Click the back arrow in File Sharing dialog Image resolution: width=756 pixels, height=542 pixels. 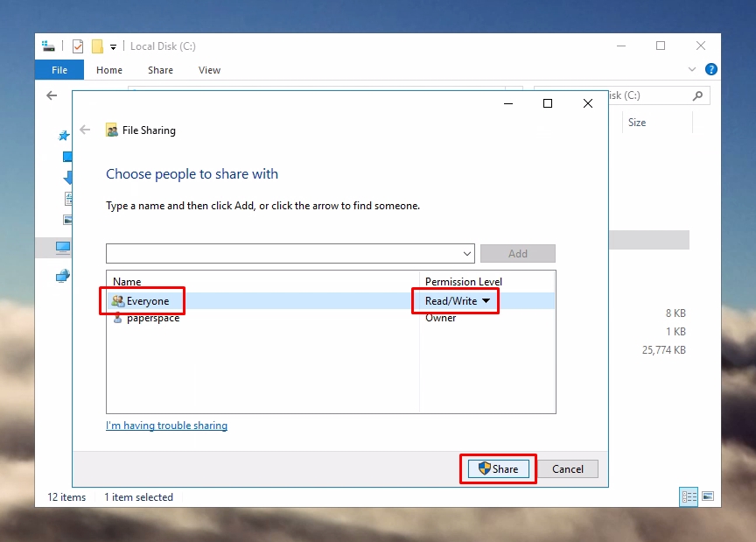(85, 130)
